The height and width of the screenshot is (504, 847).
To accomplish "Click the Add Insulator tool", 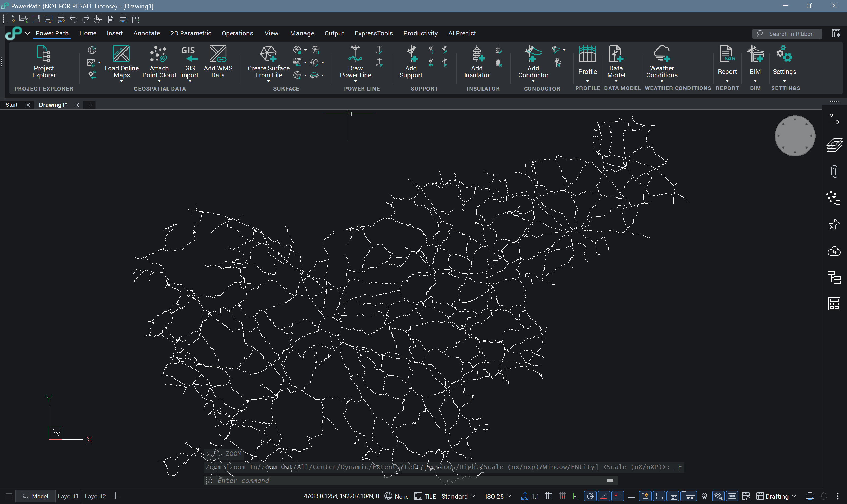I will point(476,62).
